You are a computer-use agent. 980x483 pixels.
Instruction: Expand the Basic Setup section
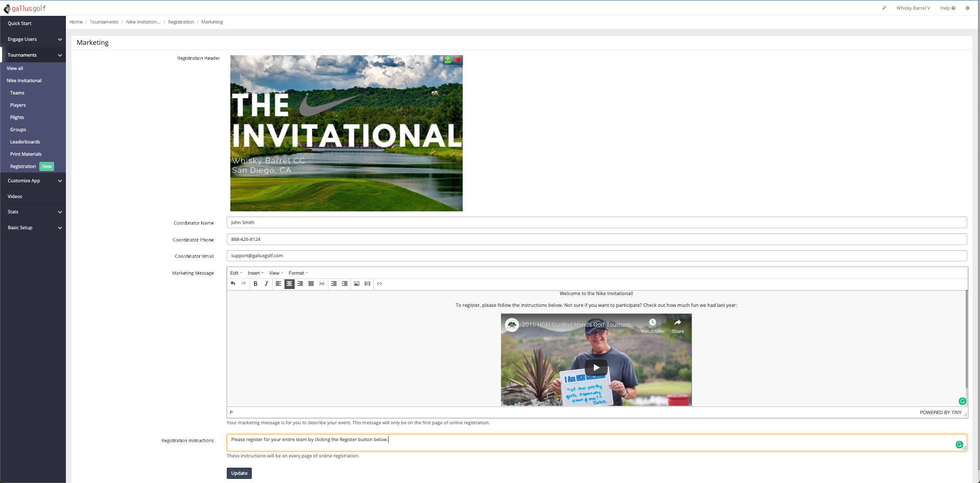33,228
